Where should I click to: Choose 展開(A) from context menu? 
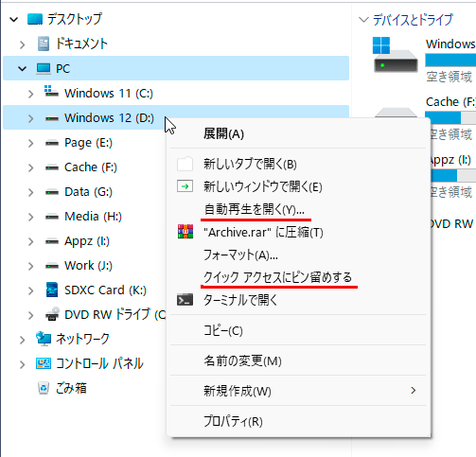tap(298, 133)
